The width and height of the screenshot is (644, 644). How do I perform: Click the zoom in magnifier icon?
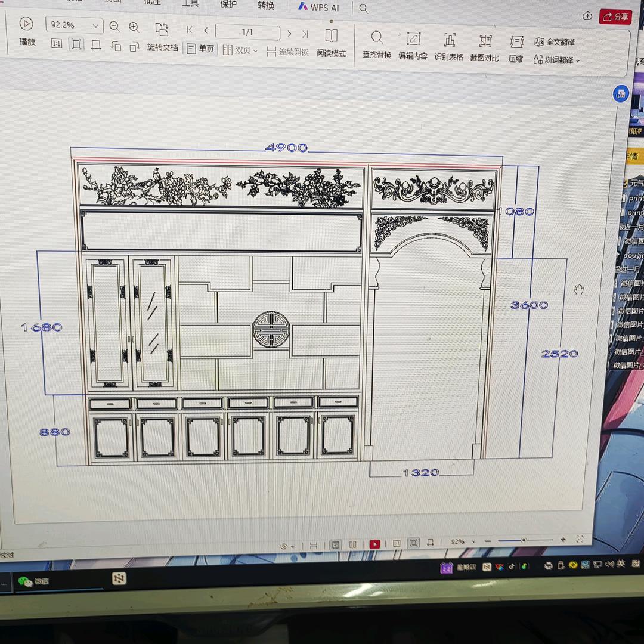point(134,27)
